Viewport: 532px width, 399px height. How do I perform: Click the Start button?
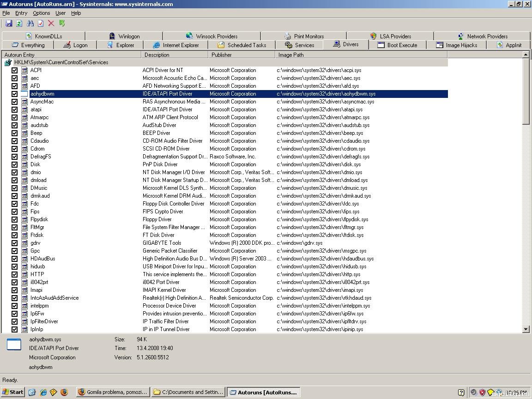(13, 392)
